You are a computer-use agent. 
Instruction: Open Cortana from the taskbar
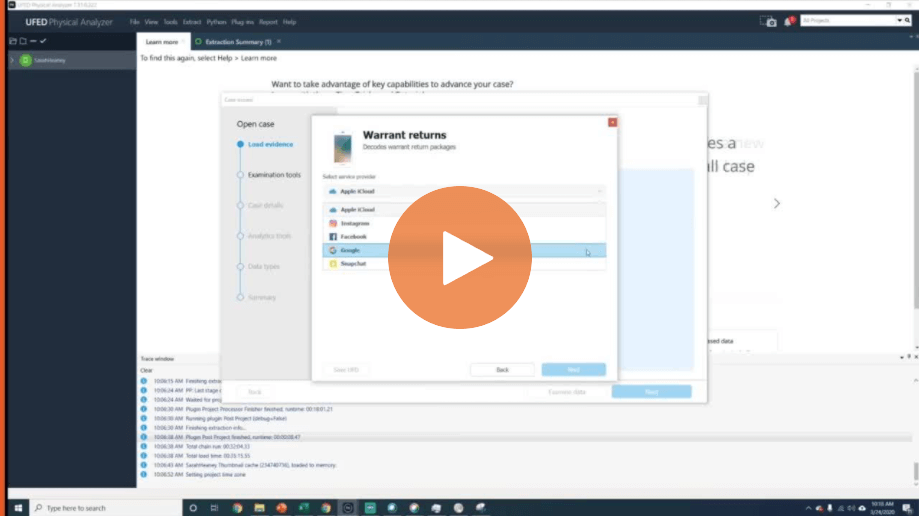pyautogui.click(x=193, y=508)
